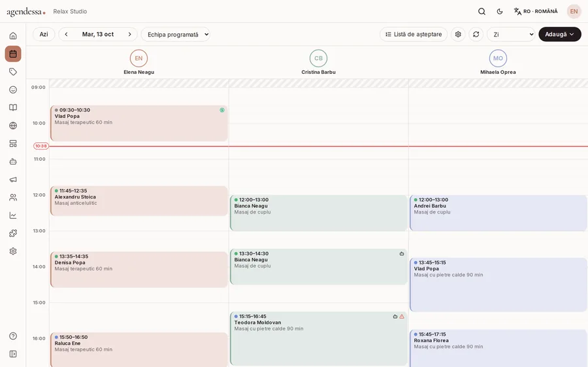
Task: Open the layout blocks icon in sidebar
Action: point(13,144)
